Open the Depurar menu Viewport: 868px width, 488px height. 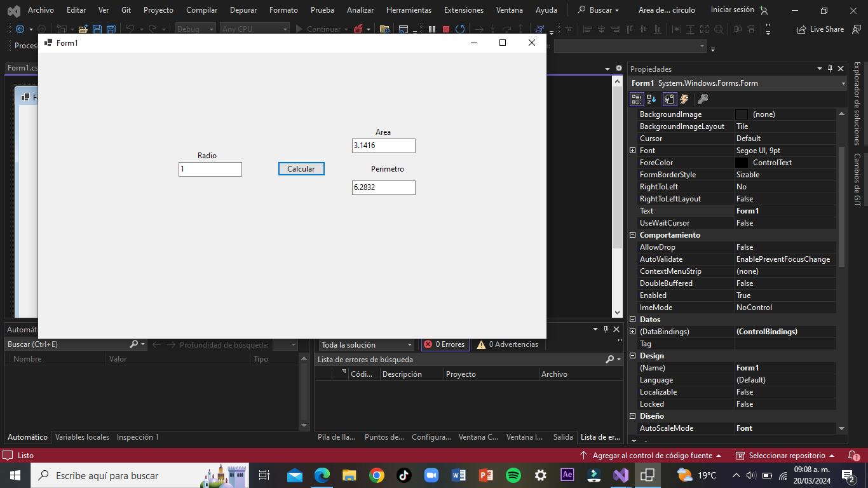pyautogui.click(x=244, y=10)
